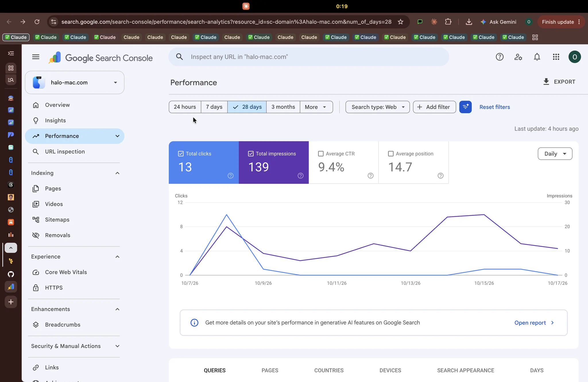Screen dimensions: 588x382
Task: Open the Google apps grid
Action: pyautogui.click(x=556, y=57)
